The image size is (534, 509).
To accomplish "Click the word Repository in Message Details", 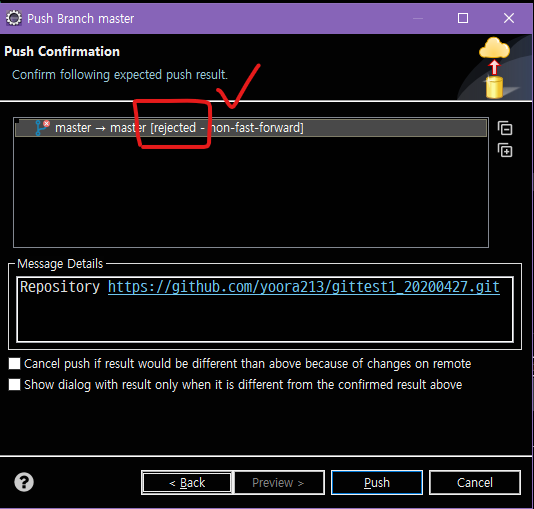I will click(x=60, y=287).
